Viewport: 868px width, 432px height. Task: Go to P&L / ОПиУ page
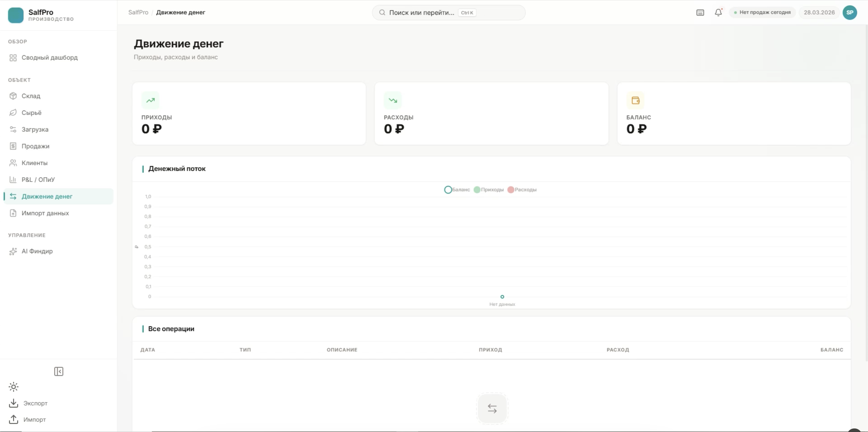[x=38, y=180]
